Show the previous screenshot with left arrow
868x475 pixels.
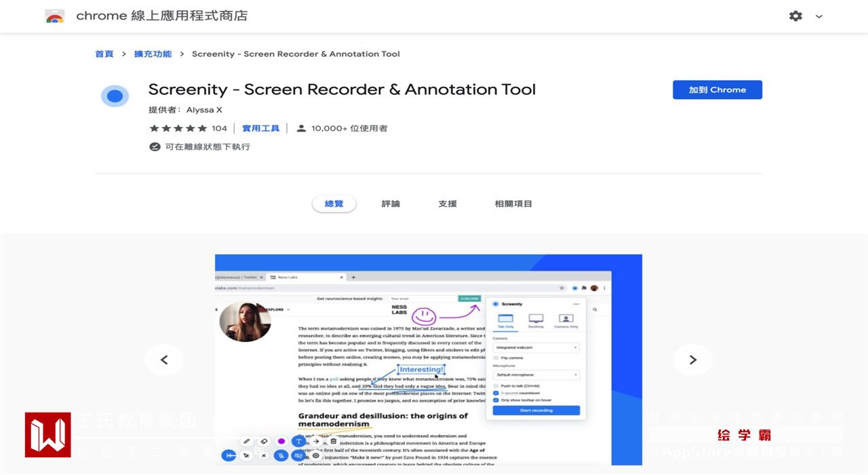[x=164, y=360]
